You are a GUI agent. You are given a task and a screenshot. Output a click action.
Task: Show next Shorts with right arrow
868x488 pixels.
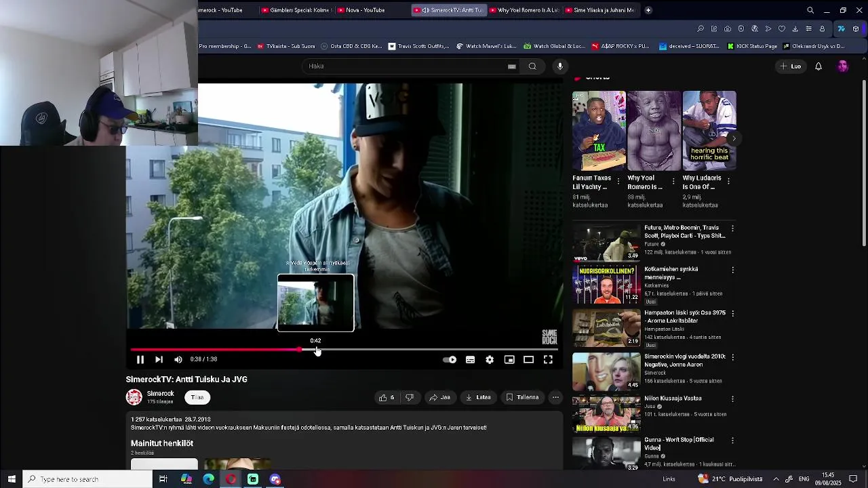click(x=734, y=138)
